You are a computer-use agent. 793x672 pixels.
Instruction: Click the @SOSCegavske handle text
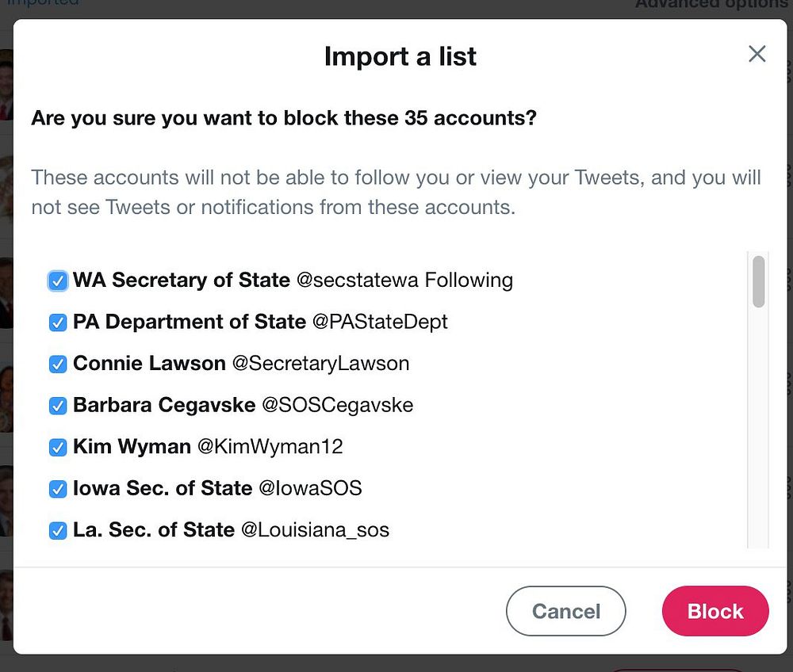click(x=337, y=405)
